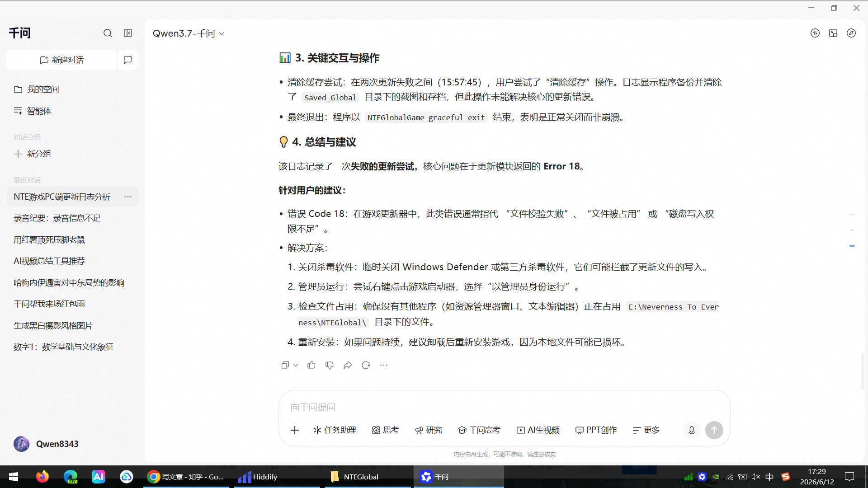Open NTEGlobal folder in taskbar
Screen dimensions: 868x488
[x=367, y=477]
